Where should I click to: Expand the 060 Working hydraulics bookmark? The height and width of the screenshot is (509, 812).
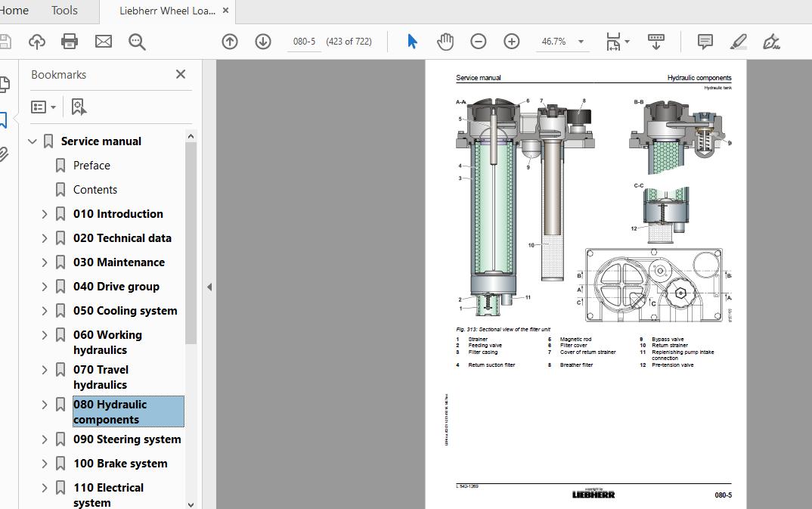point(45,335)
